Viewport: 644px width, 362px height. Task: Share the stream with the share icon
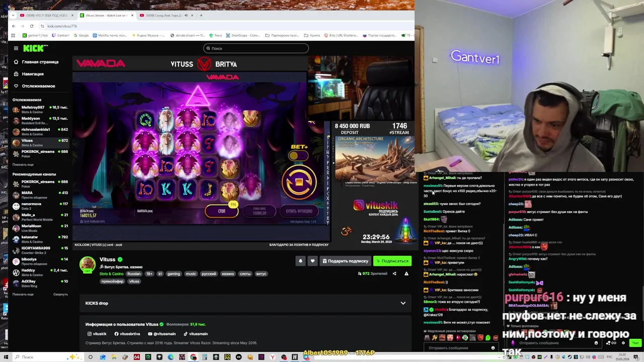(x=394, y=274)
